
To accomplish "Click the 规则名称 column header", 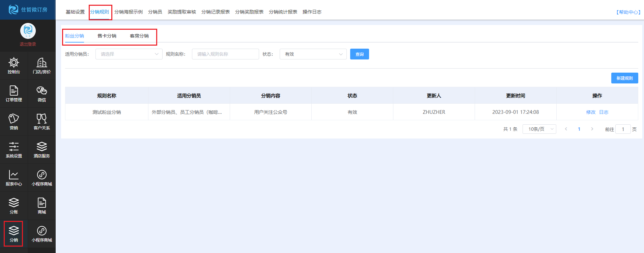I will (107, 96).
